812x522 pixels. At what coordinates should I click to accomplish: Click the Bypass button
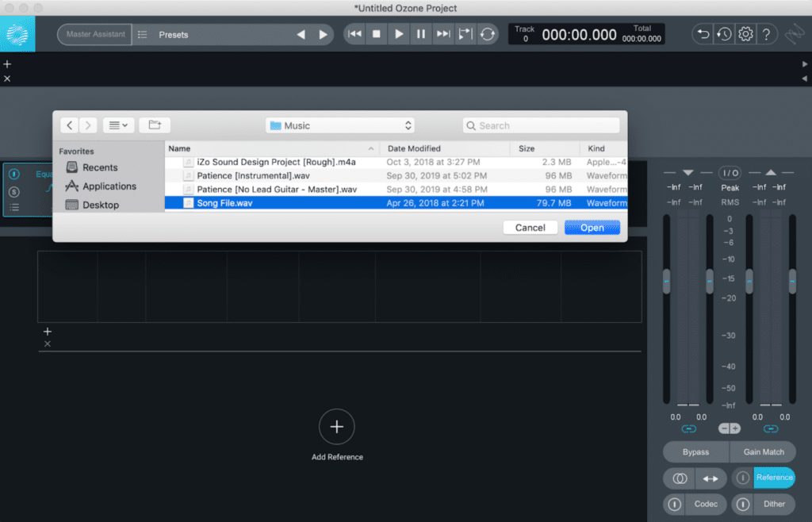point(695,452)
